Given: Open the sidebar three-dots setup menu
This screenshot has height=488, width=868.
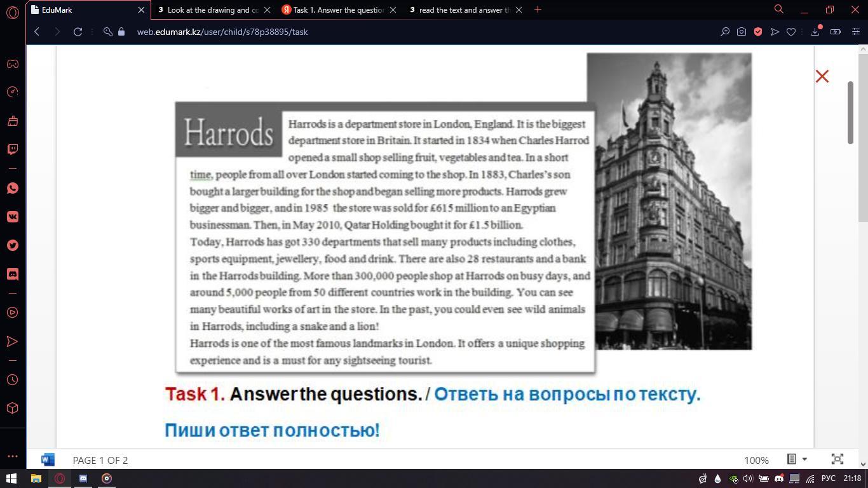Looking at the screenshot, I should coord(13,456).
